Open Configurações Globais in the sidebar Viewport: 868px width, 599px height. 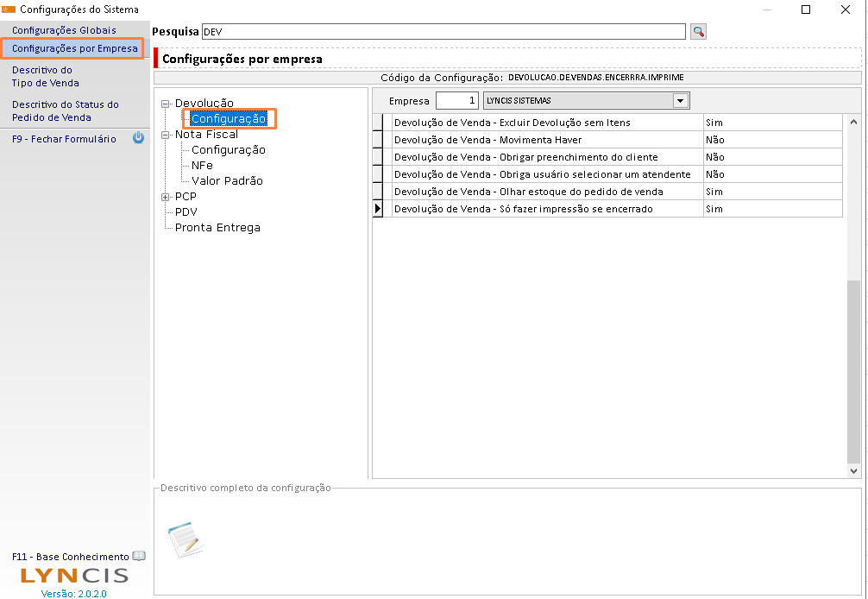pos(64,30)
